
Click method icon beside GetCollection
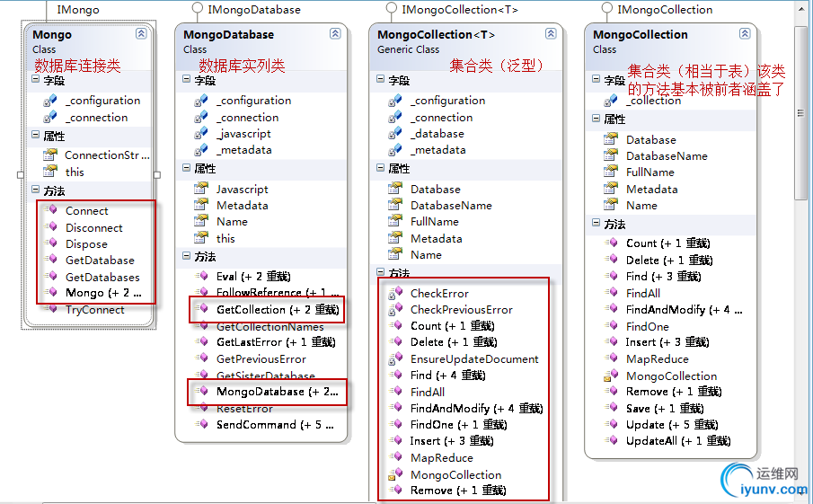point(202,309)
